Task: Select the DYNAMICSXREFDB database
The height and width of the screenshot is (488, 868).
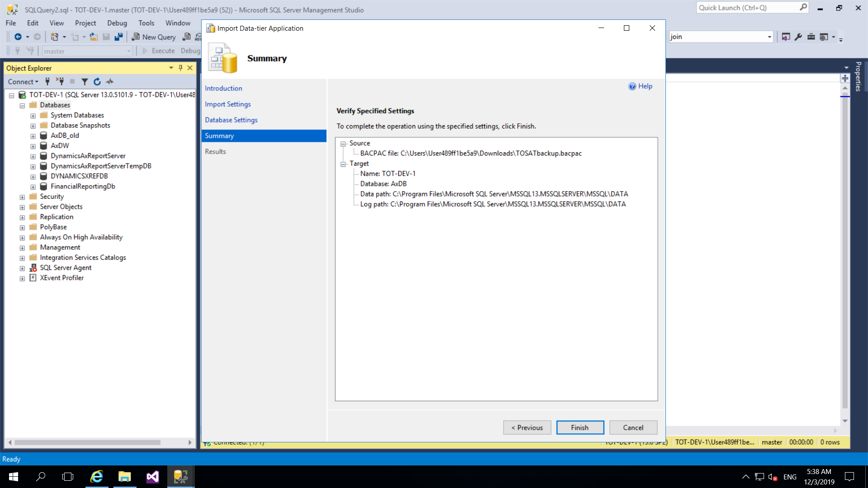Action: click(x=79, y=176)
